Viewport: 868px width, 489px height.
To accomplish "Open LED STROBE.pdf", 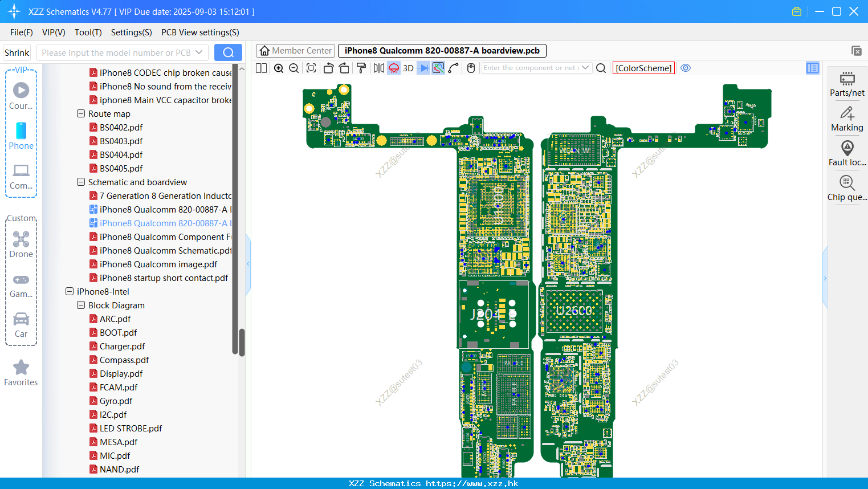I will pyautogui.click(x=131, y=428).
